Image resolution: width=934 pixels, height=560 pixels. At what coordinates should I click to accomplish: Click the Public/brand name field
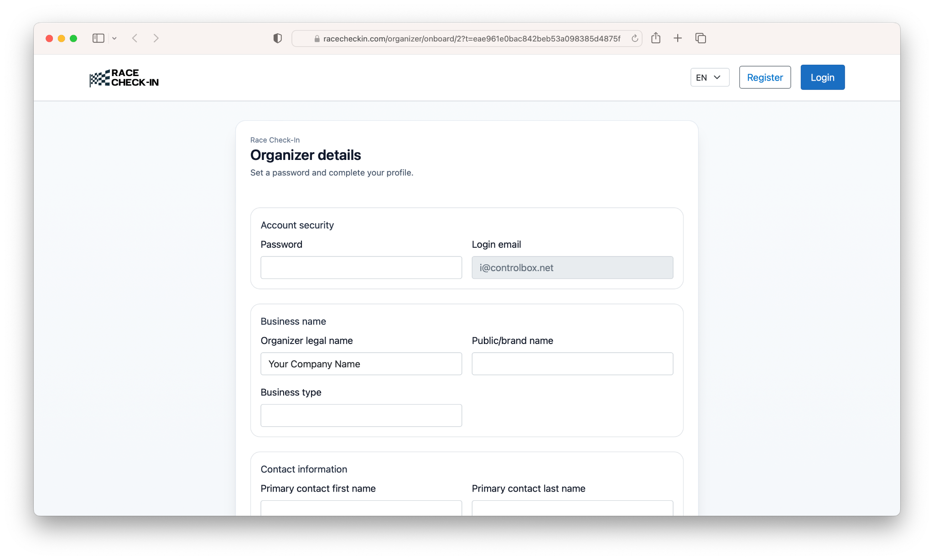click(572, 364)
